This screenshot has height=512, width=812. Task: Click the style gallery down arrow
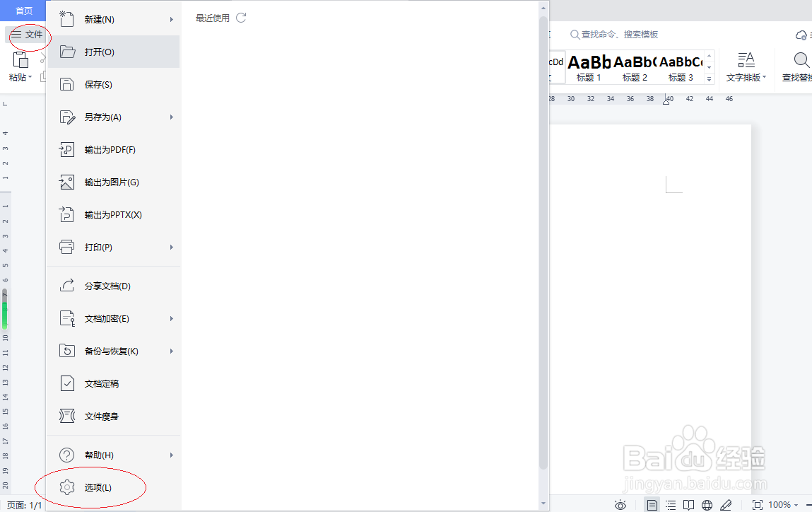(709, 67)
